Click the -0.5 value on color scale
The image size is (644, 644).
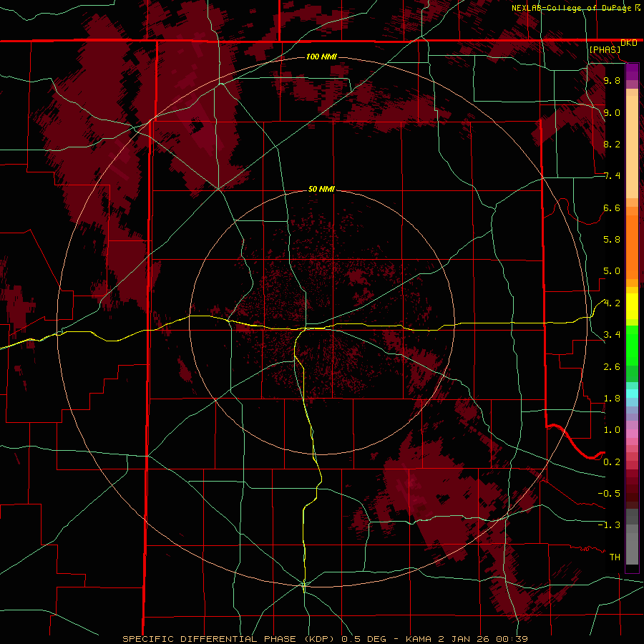click(609, 494)
